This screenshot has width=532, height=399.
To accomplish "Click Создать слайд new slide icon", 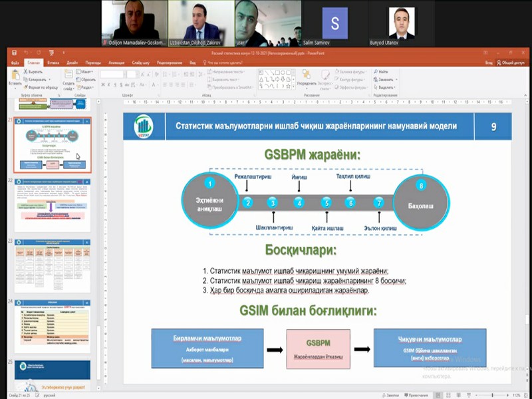I will click(x=70, y=75).
